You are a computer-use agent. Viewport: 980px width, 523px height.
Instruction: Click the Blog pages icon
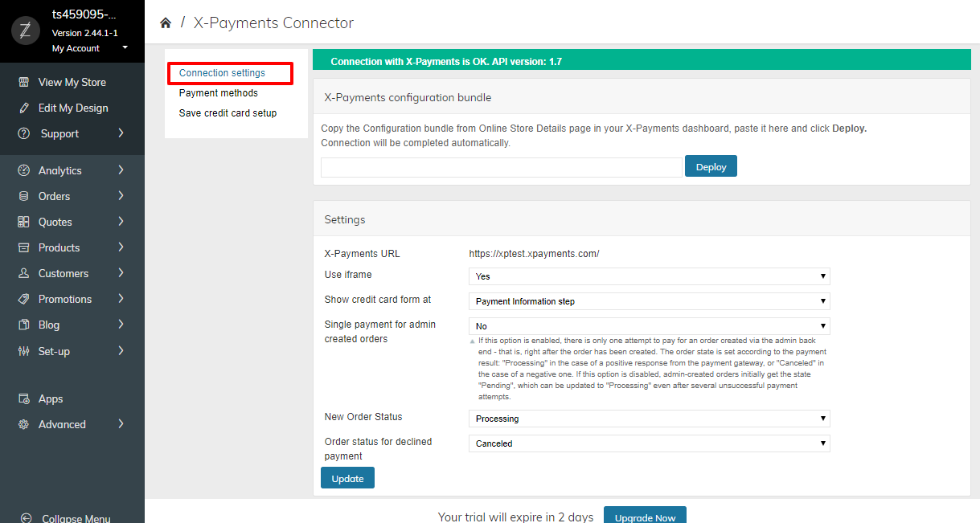[x=23, y=325]
